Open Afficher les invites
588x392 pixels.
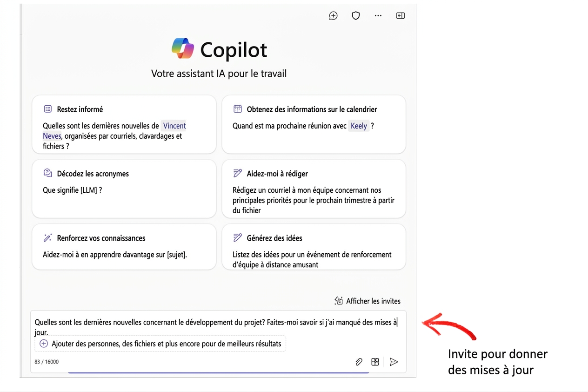coord(367,301)
